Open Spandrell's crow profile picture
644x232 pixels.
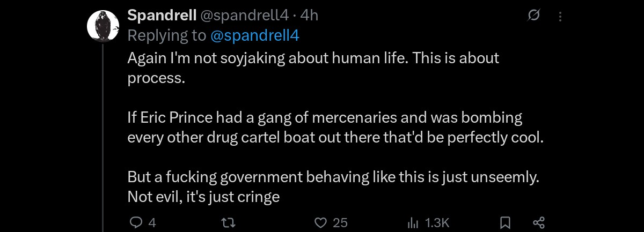point(103,26)
